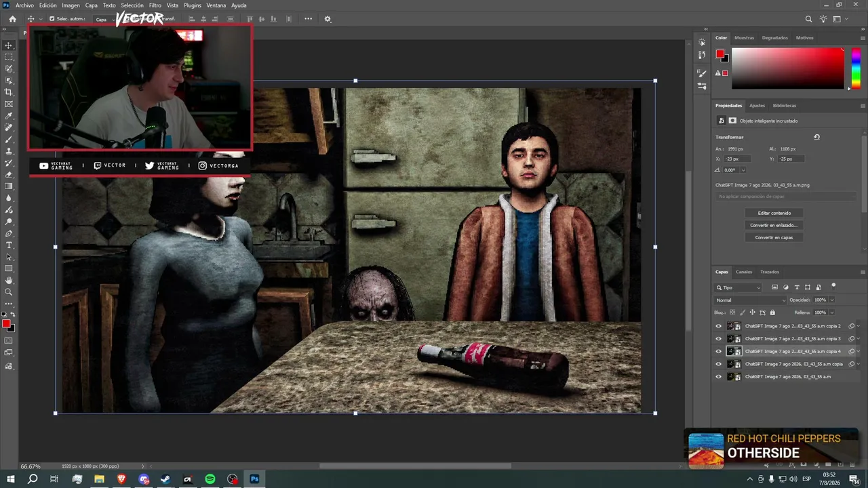Select the Gradient tool
The width and height of the screenshot is (868, 488).
click(x=9, y=186)
